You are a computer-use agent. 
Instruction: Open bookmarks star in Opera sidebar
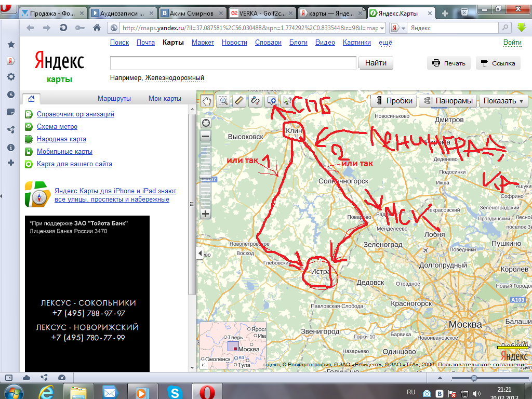11,44
